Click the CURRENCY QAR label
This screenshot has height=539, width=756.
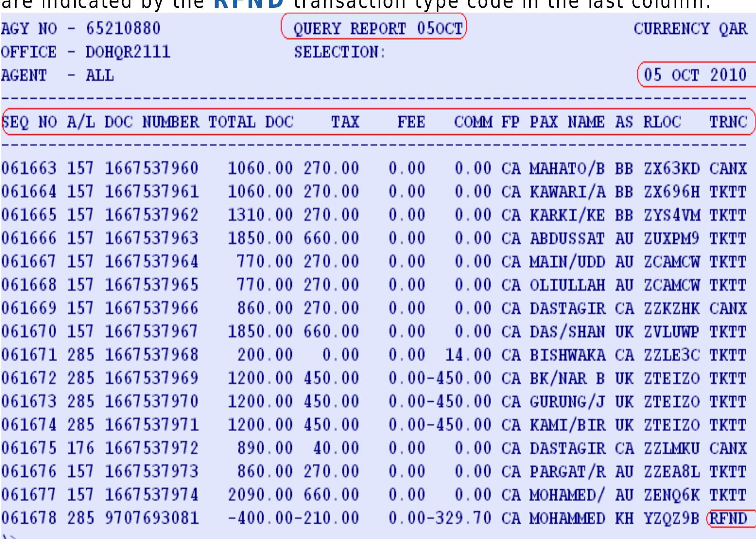click(x=690, y=29)
